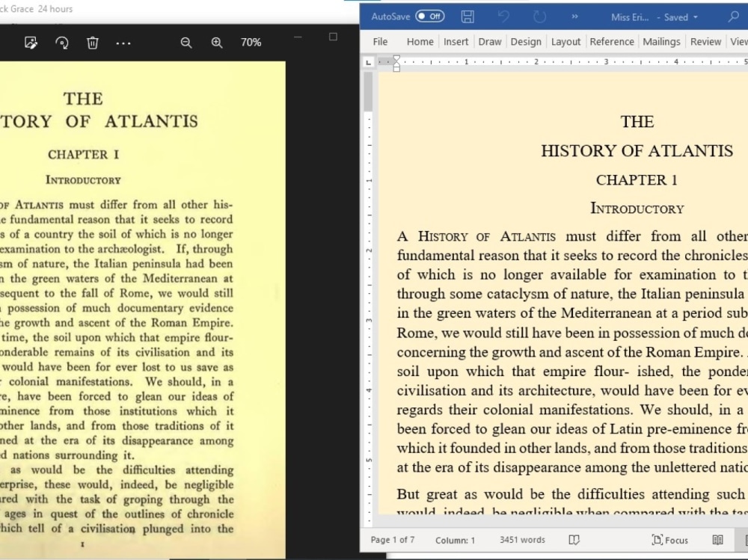748x560 pixels.
Task: Click 'Page 1 of 7' in status bar
Action: pyautogui.click(x=392, y=540)
